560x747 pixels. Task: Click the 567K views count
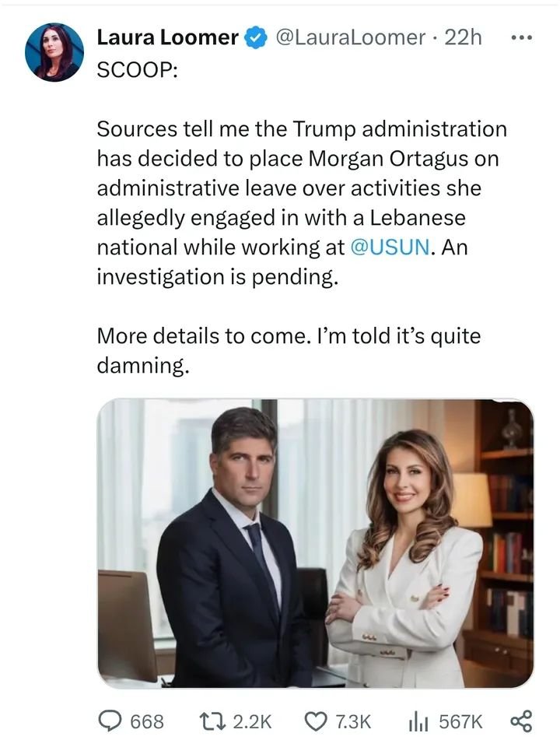click(x=460, y=722)
